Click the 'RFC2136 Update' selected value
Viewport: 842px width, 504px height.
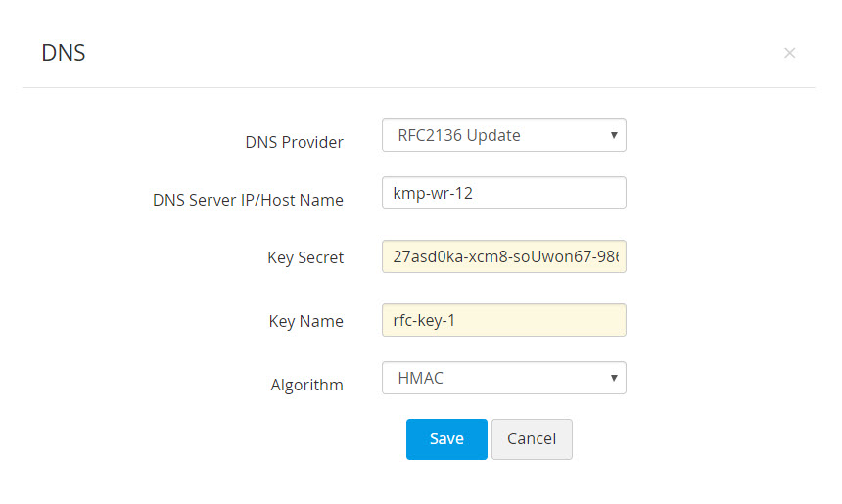tap(458, 135)
